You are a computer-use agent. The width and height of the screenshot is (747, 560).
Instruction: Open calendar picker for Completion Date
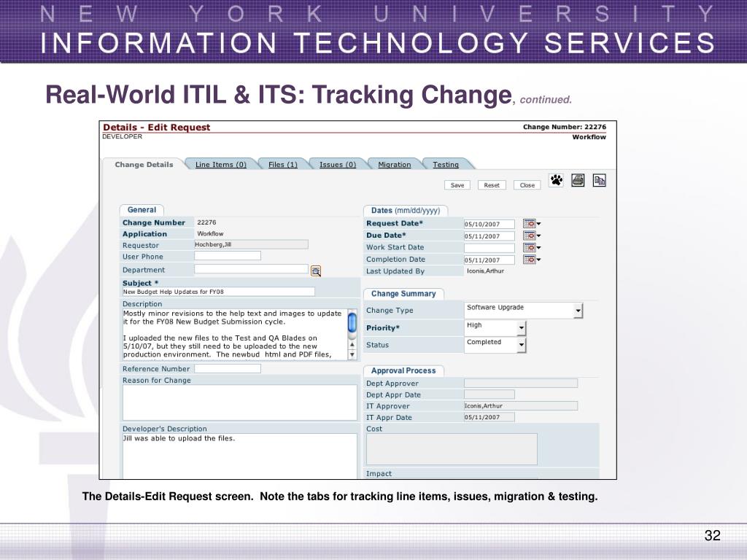tap(532, 260)
